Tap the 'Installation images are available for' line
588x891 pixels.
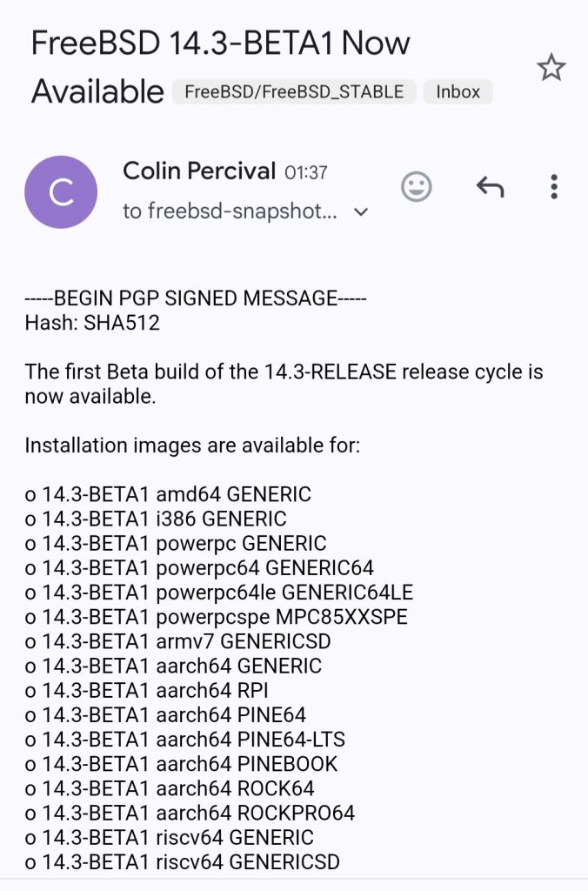[x=192, y=445]
